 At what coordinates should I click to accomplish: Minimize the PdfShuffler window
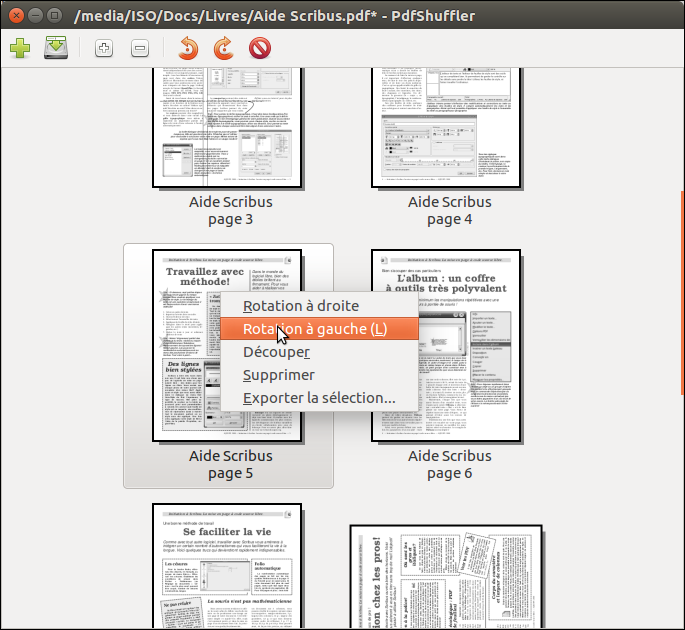35,16
